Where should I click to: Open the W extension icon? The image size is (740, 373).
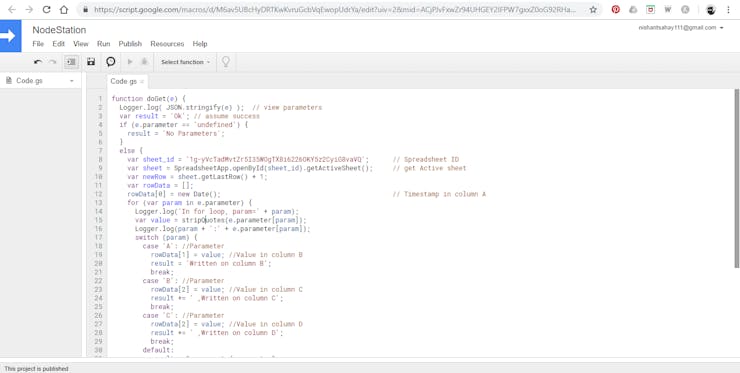click(x=668, y=9)
